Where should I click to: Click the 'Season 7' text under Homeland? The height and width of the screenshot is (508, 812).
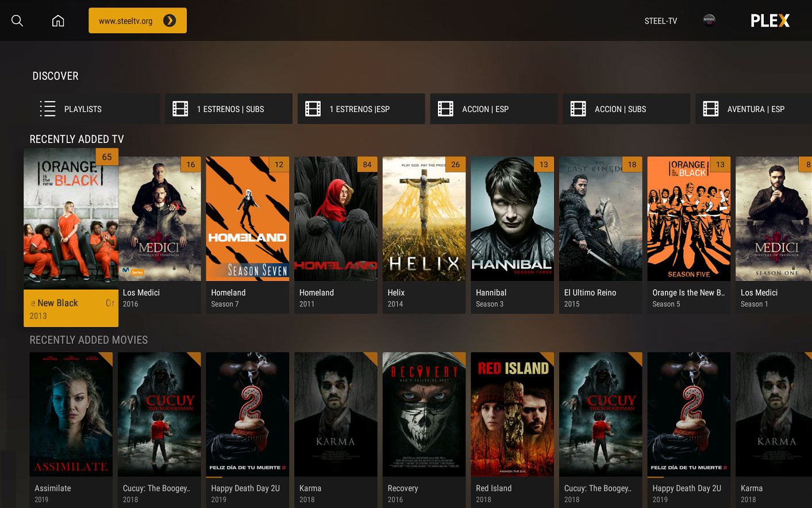pyautogui.click(x=225, y=304)
